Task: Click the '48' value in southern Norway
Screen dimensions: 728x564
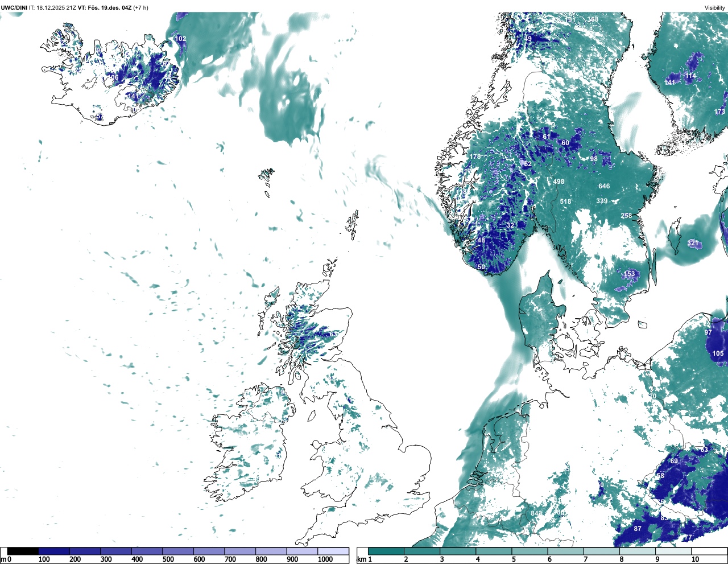Action: click(481, 241)
